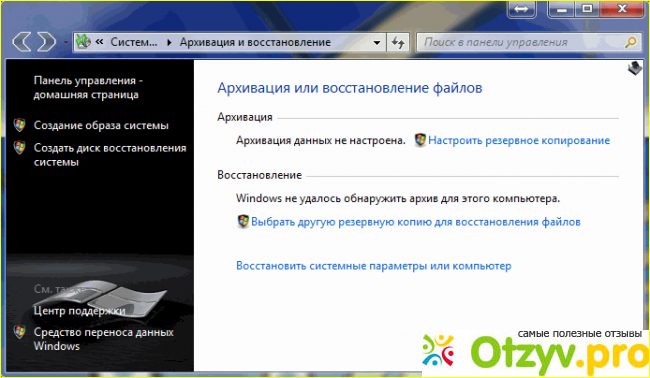The width and height of the screenshot is (650, 378).
Task: Open 'Создать диск восстановления системы' link
Action: [110, 155]
